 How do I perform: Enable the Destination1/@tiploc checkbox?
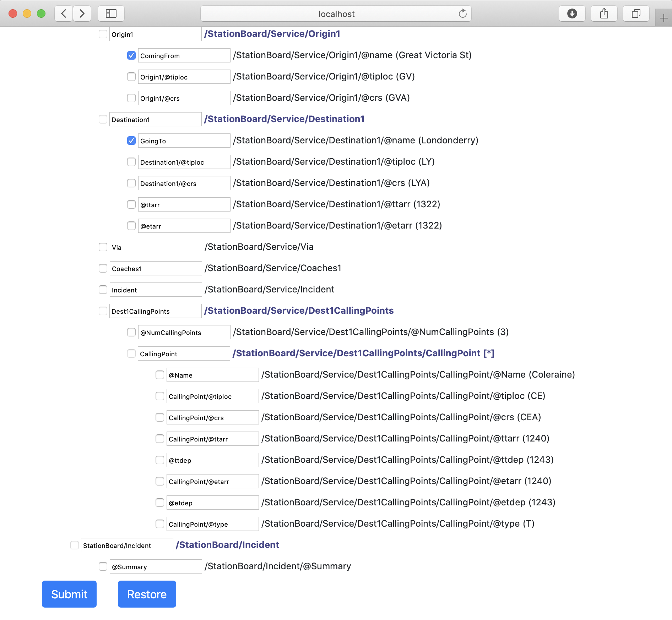click(x=131, y=162)
